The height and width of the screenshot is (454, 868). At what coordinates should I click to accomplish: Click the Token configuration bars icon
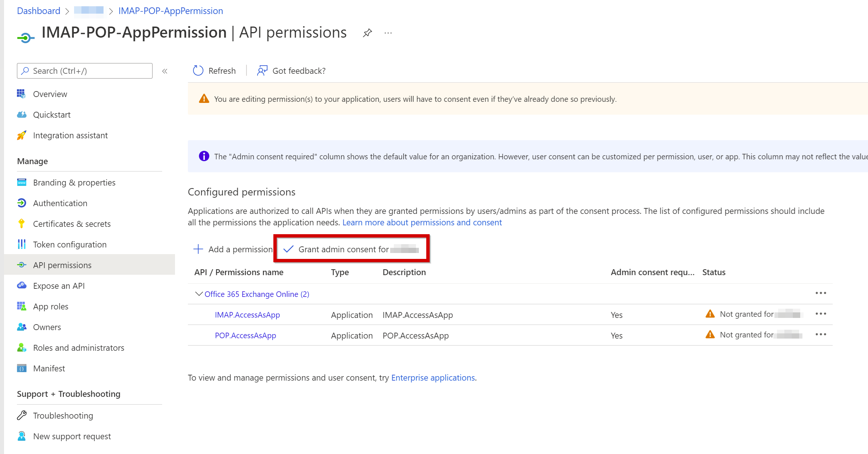click(x=21, y=244)
